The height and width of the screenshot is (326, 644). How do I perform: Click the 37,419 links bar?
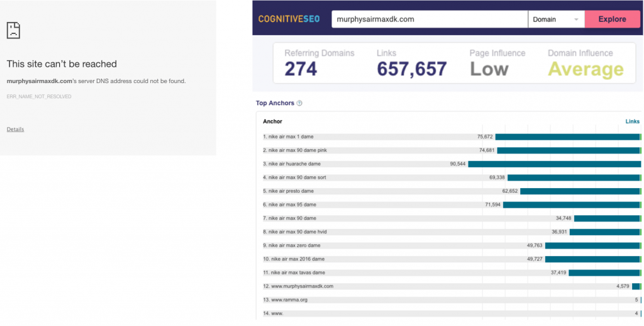pyautogui.click(x=605, y=273)
